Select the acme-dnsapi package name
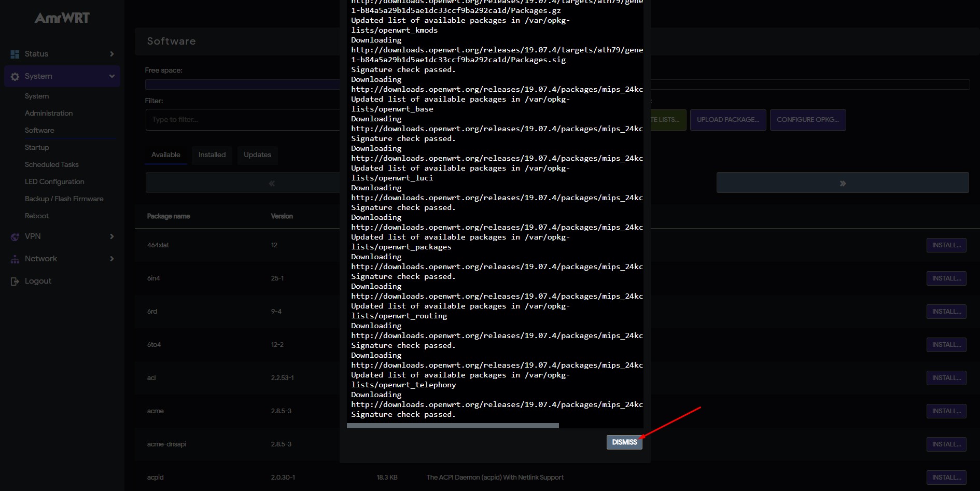980x491 pixels. (166, 444)
